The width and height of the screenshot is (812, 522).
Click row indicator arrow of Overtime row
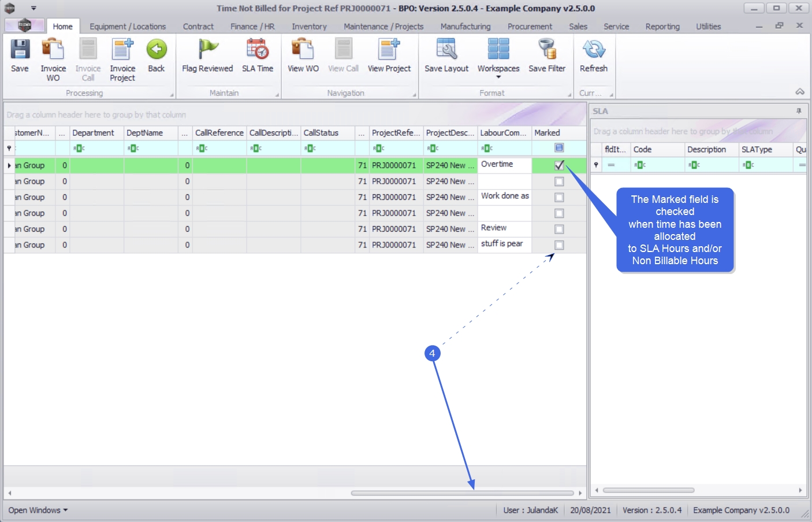[x=9, y=165]
